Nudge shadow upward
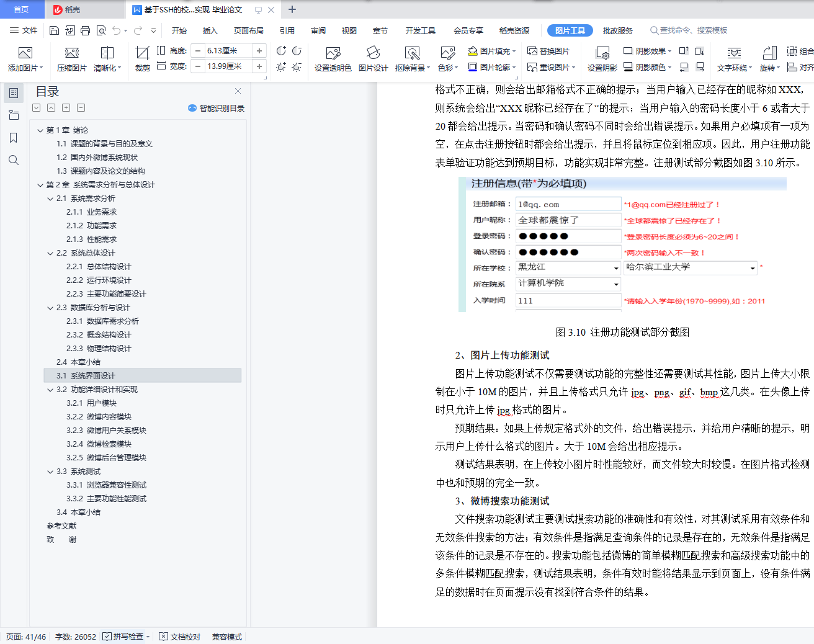 tap(684, 51)
